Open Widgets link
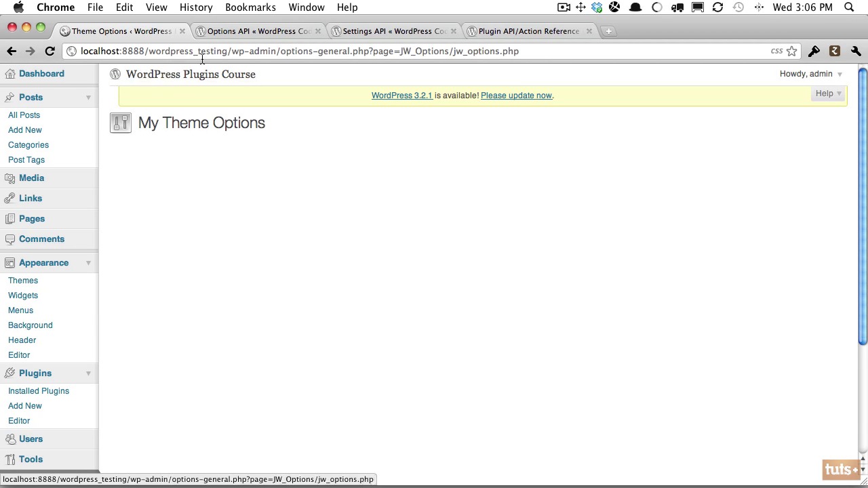This screenshot has height=488, width=868. 23,296
